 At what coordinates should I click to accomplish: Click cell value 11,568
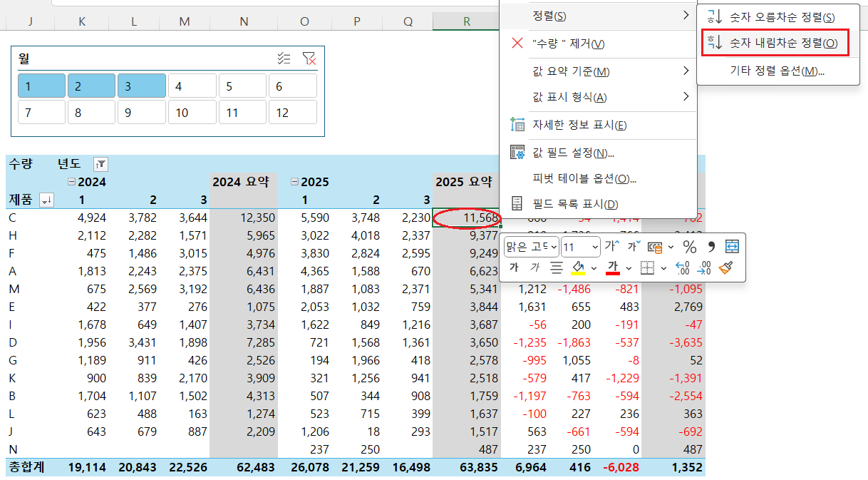point(467,218)
